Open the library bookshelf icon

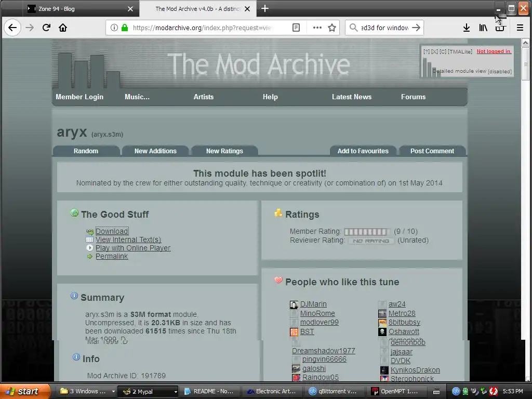[483, 28]
